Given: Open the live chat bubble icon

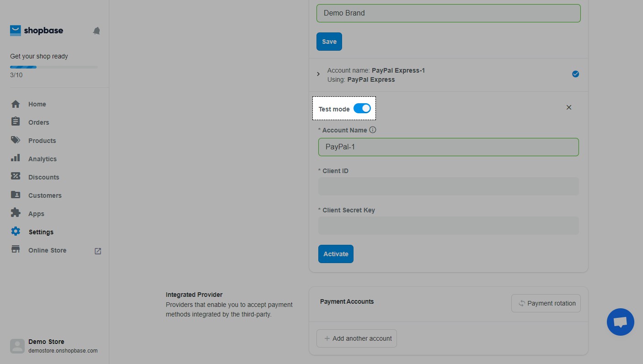Looking at the screenshot, I should pos(620,322).
